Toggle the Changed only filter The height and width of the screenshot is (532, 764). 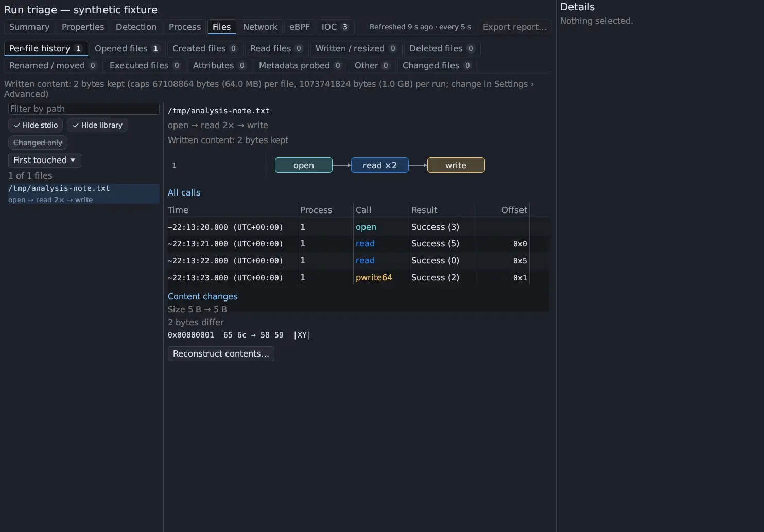pos(38,143)
